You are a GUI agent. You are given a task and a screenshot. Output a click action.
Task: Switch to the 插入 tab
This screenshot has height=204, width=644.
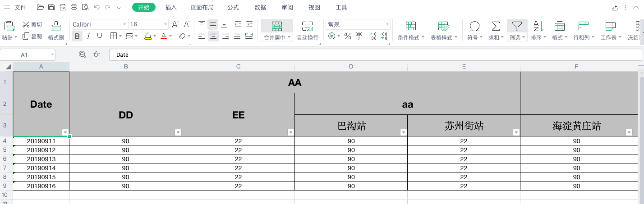point(171,8)
